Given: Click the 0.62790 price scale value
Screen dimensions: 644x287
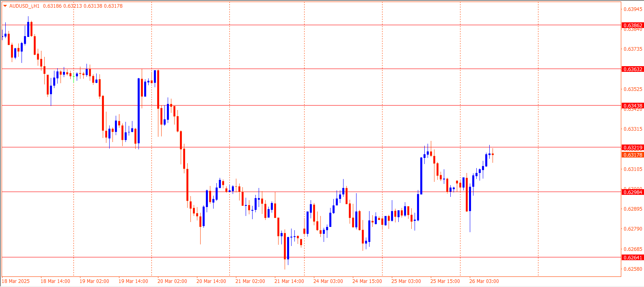Looking at the screenshot, I should (633, 229).
